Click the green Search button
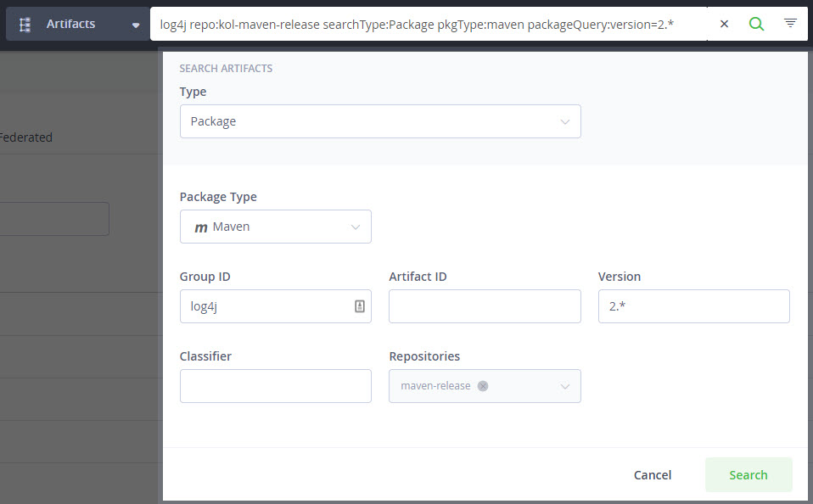This screenshot has width=813, height=504. 748,475
